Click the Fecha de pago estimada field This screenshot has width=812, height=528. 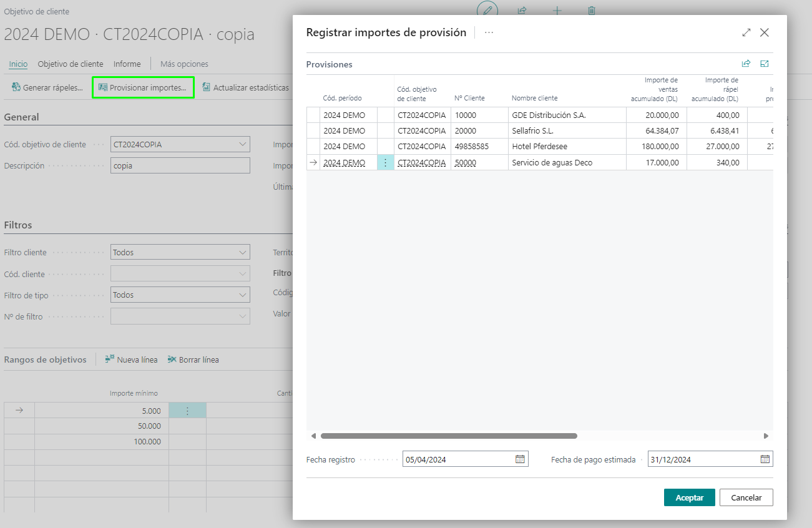click(710, 459)
